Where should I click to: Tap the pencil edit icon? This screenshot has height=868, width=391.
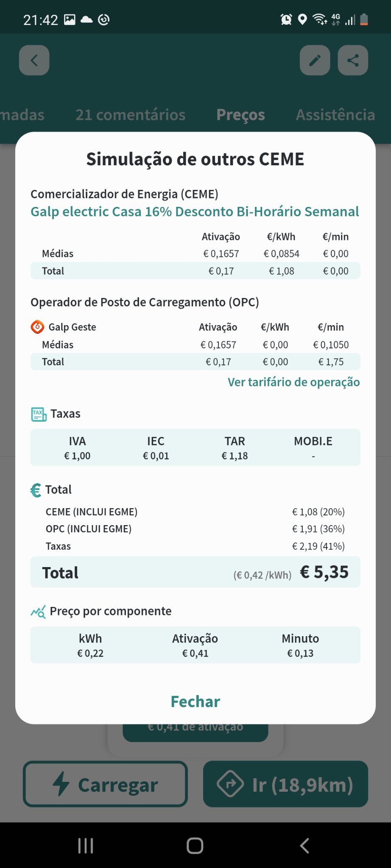315,60
